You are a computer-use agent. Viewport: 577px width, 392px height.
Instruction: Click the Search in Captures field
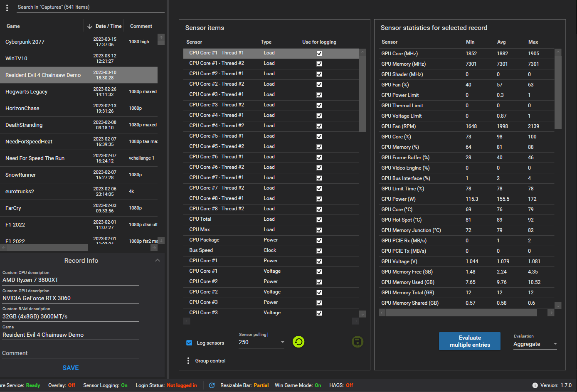point(90,7)
